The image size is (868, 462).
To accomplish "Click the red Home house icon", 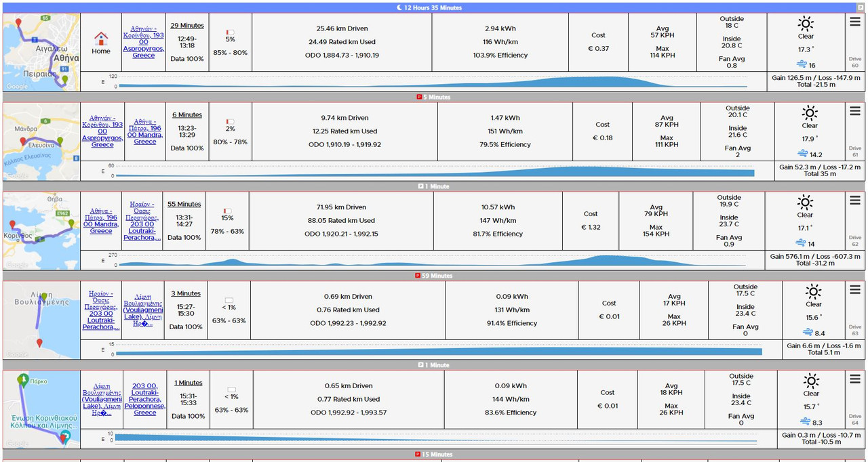I will coord(101,38).
